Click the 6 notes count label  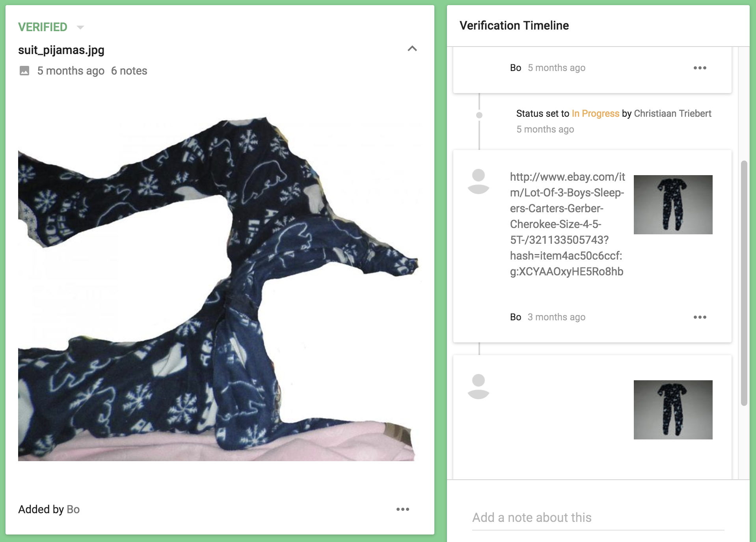tap(129, 71)
